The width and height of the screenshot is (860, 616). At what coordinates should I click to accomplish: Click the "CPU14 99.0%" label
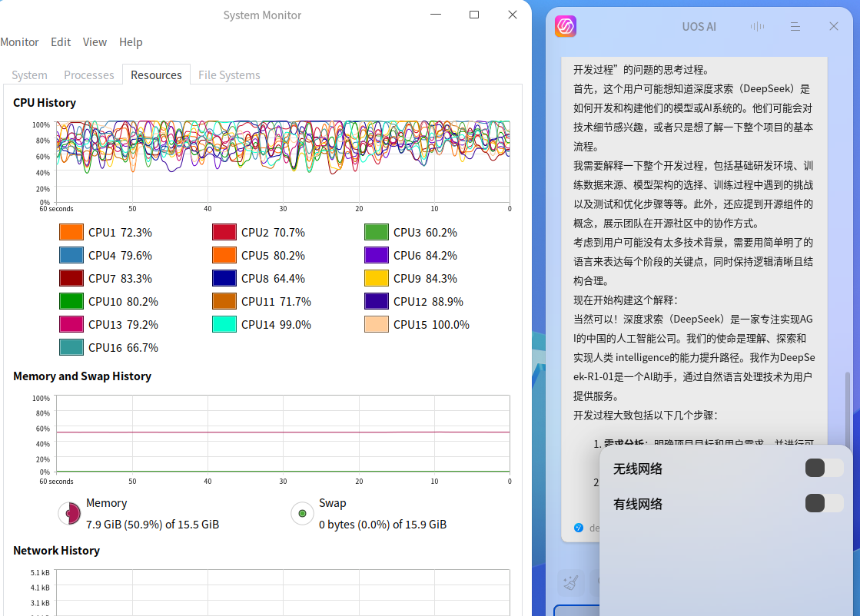point(276,324)
